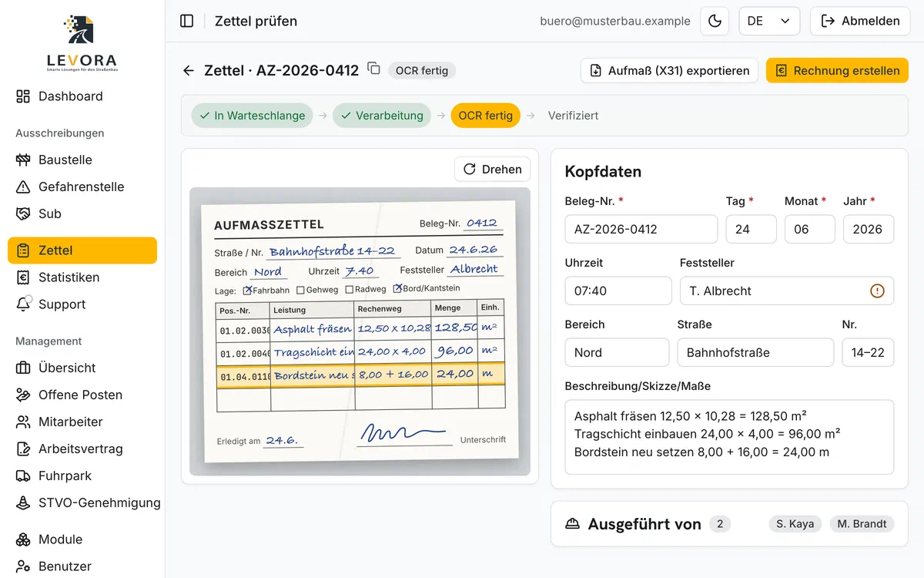Image resolution: width=924 pixels, height=578 pixels.
Task: Click the M. Brandt tag
Action: 862,524
